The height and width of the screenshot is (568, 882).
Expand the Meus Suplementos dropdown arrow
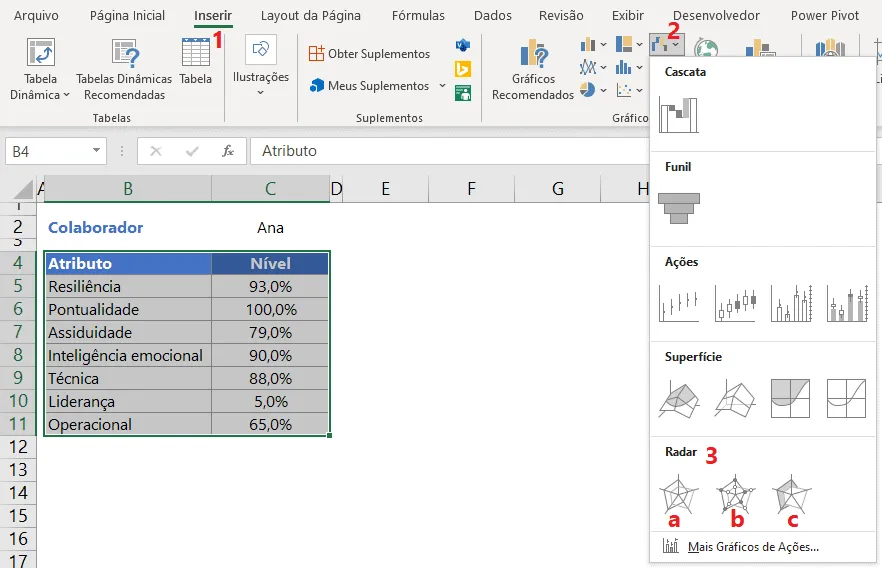pyautogui.click(x=443, y=85)
